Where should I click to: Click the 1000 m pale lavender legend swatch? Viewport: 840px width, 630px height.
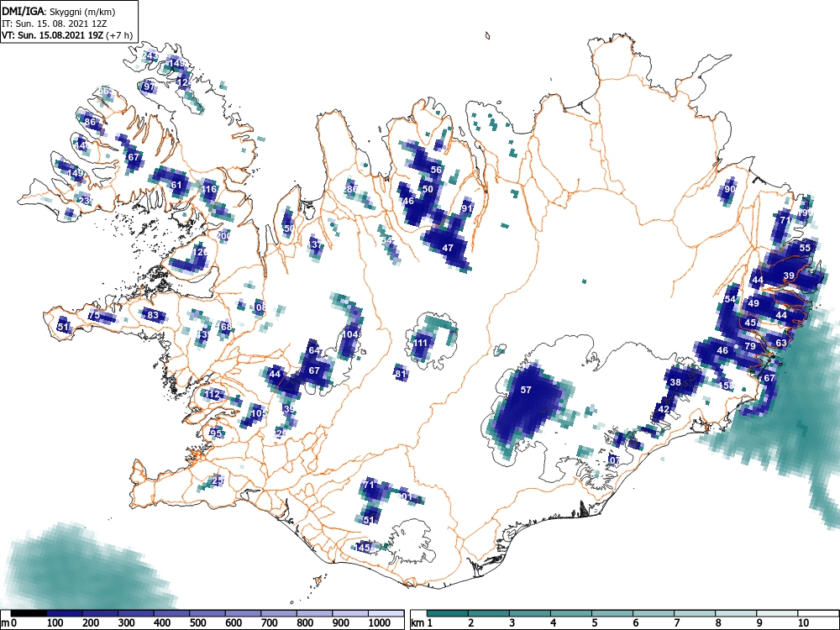[386, 613]
